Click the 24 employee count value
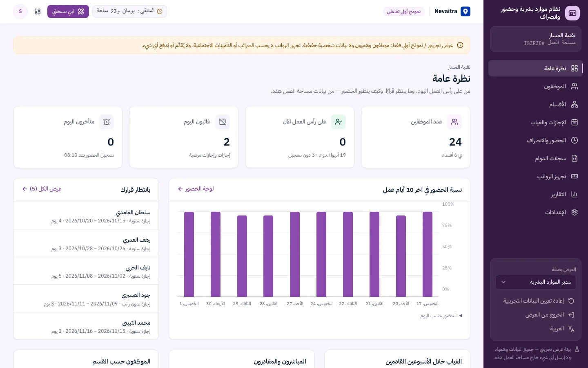 coord(455,142)
